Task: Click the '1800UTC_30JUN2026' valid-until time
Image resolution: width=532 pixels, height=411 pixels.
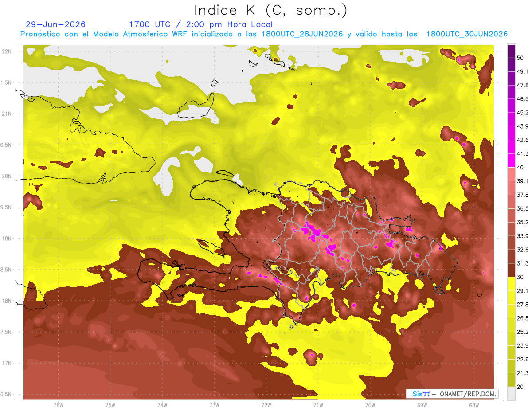Action: click(x=467, y=34)
